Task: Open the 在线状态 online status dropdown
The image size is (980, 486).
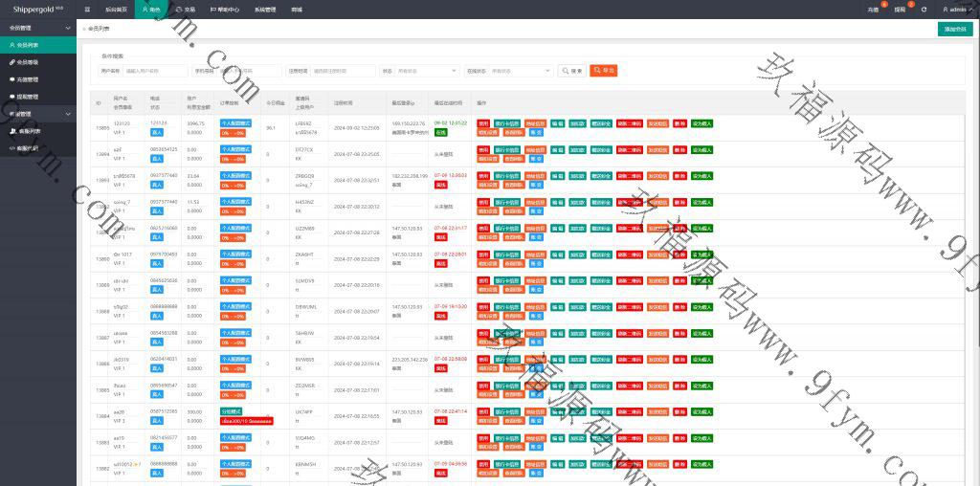Action: 520,71
